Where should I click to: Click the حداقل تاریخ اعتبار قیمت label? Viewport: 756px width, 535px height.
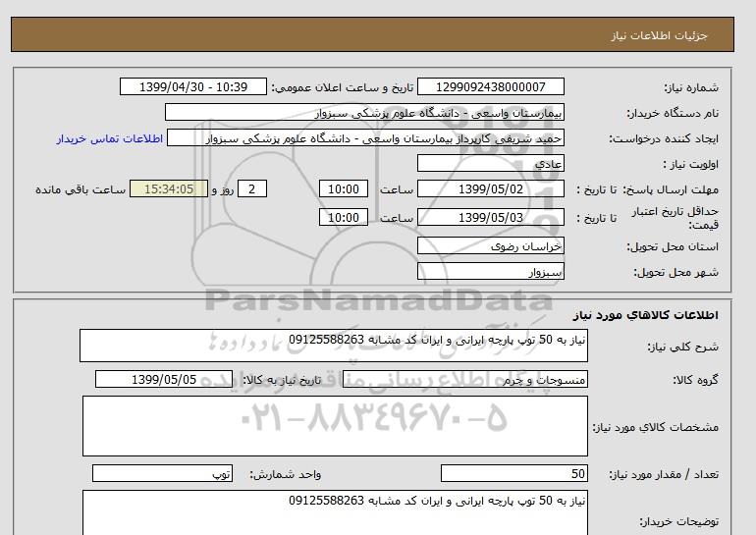(x=675, y=218)
